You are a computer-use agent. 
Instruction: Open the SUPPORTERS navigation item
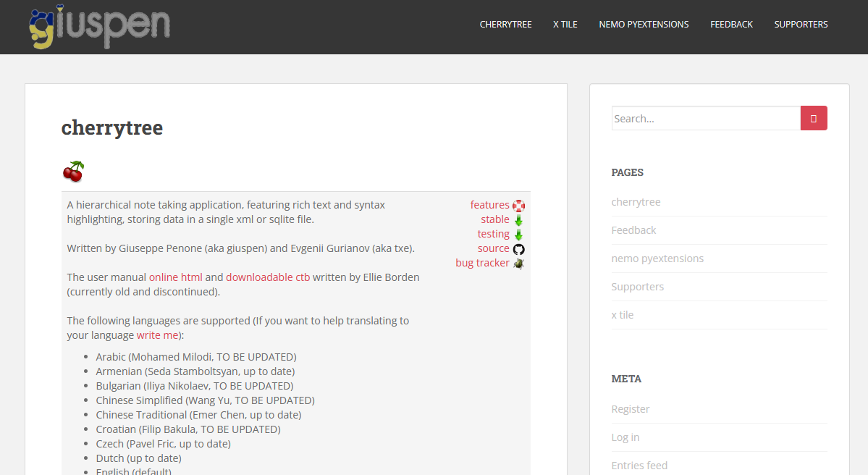[x=801, y=24]
